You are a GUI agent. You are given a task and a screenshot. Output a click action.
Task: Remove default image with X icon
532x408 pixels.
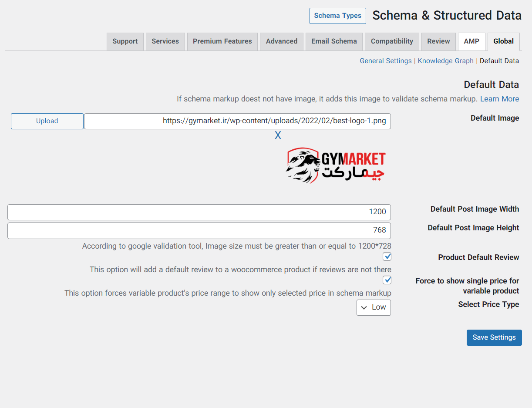pos(278,135)
